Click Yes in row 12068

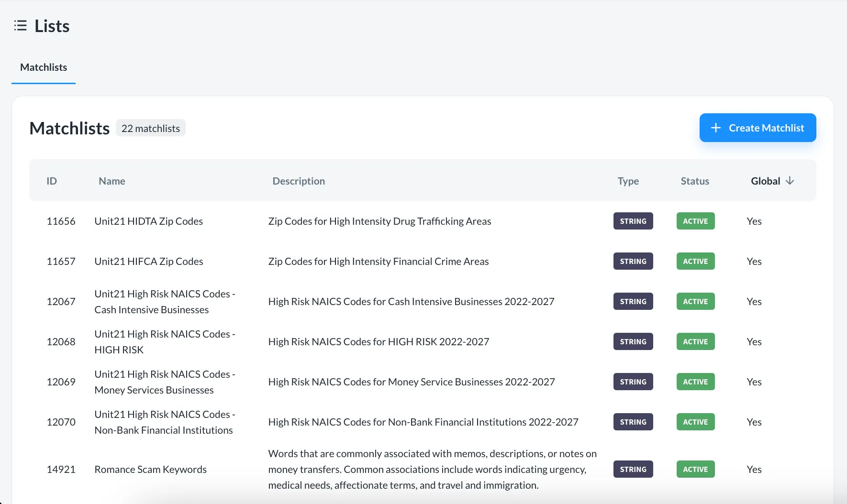754,342
